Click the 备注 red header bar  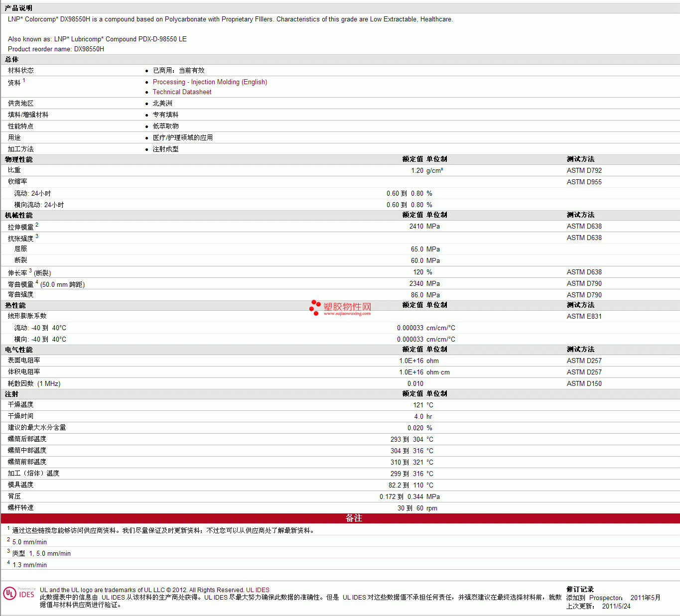[x=340, y=518]
